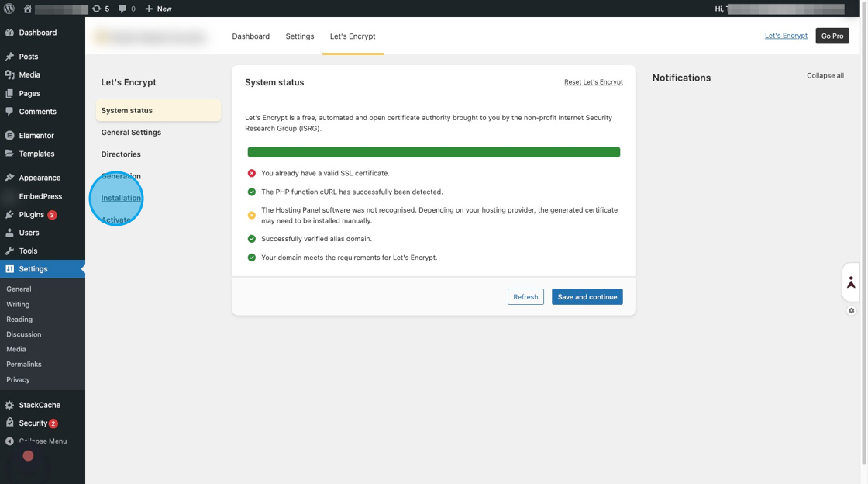Open the Security lock icon

9,423
